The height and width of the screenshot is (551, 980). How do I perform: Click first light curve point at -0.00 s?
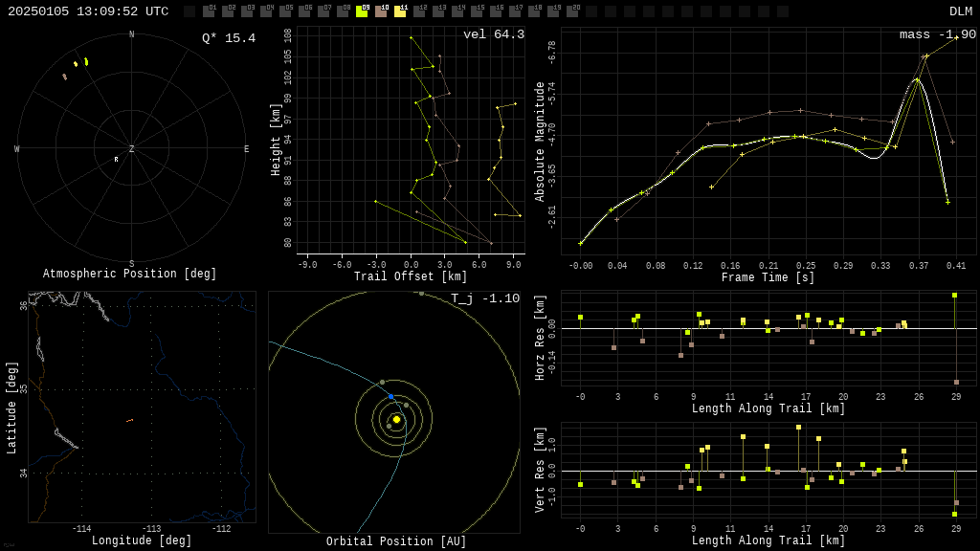click(x=581, y=244)
